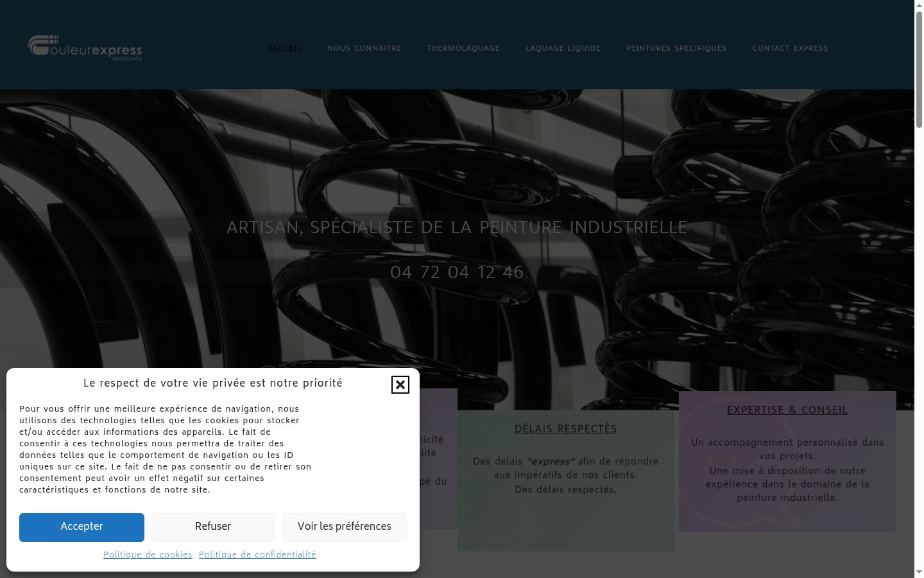
Task: Open the Expertise & Conseil heading link
Action: click(787, 410)
